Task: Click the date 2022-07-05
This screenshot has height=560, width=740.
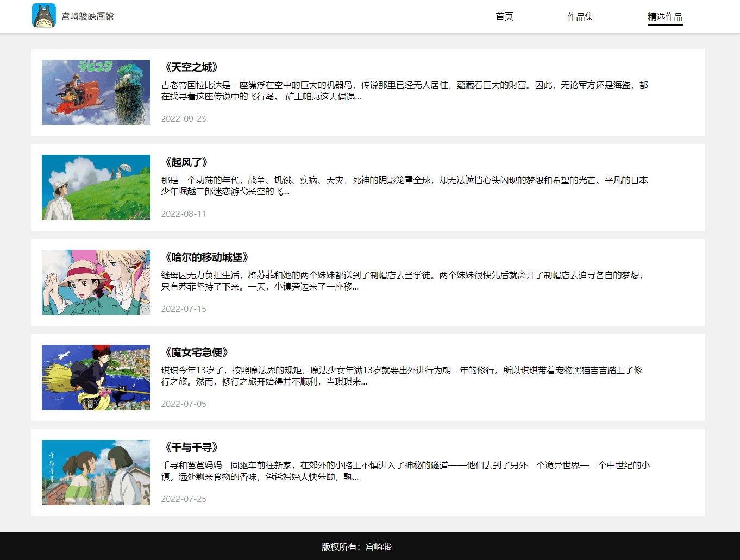Action: pyautogui.click(x=184, y=404)
